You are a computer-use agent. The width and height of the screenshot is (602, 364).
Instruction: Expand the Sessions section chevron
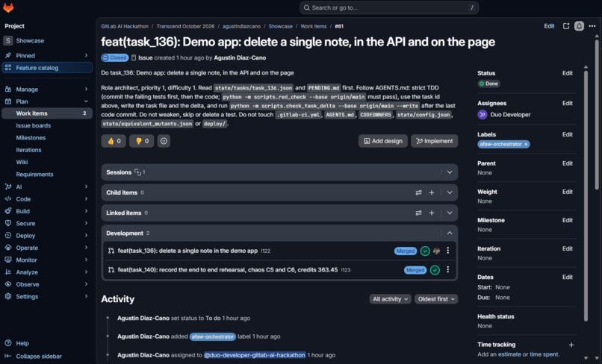pos(450,172)
